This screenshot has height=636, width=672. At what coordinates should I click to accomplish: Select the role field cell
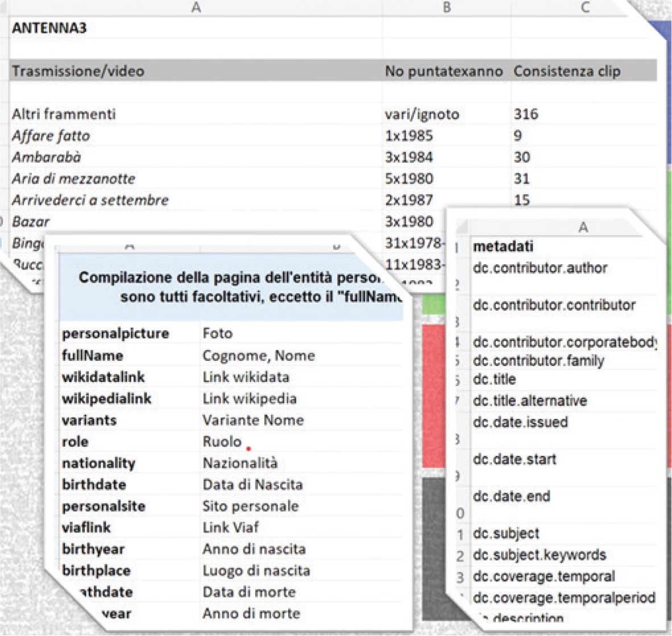click(130, 441)
